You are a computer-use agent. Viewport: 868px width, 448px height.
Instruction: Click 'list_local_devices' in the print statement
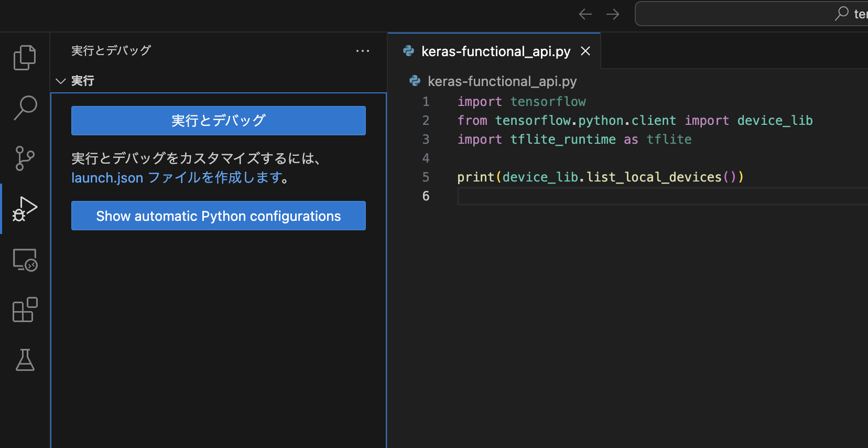coord(654,177)
